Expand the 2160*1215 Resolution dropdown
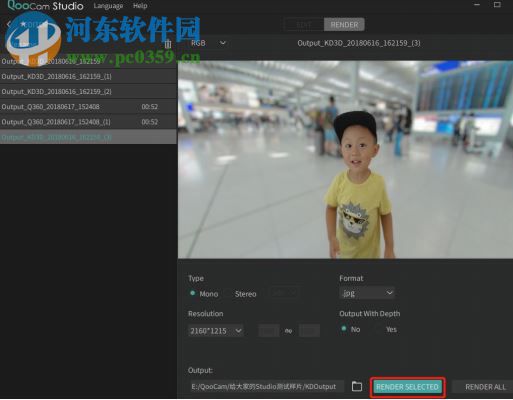This screenshot has height=400, width=513. pos(215,331)
